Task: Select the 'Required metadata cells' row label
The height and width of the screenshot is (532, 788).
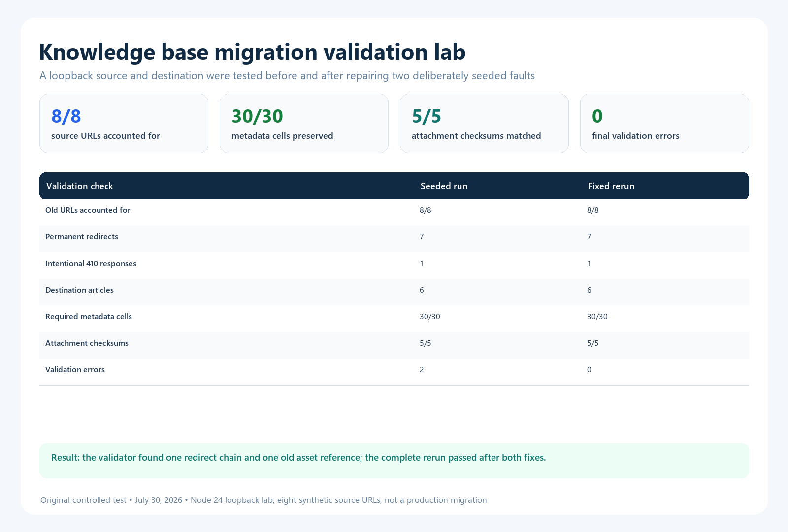Action: pyautogui.click(x=89, y=317)
